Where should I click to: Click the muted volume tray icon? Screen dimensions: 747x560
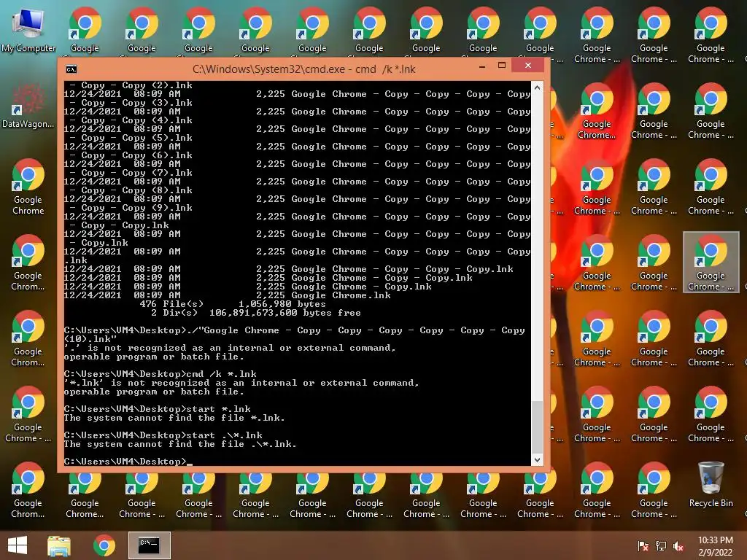[x=678, y=546]
